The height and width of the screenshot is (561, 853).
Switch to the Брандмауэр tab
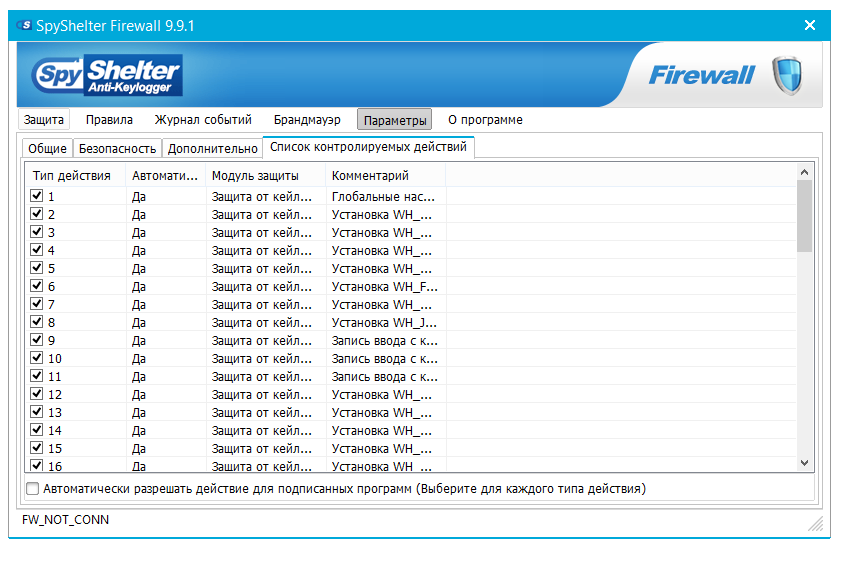pyautogui.click(x=307, y=120)
